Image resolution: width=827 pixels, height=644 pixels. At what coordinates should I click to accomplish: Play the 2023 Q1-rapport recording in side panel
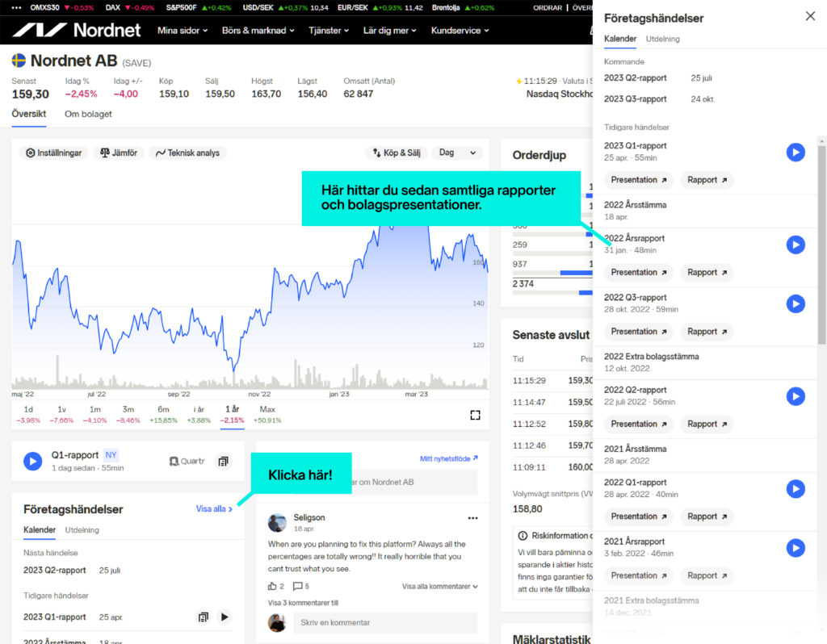point(796,153)
